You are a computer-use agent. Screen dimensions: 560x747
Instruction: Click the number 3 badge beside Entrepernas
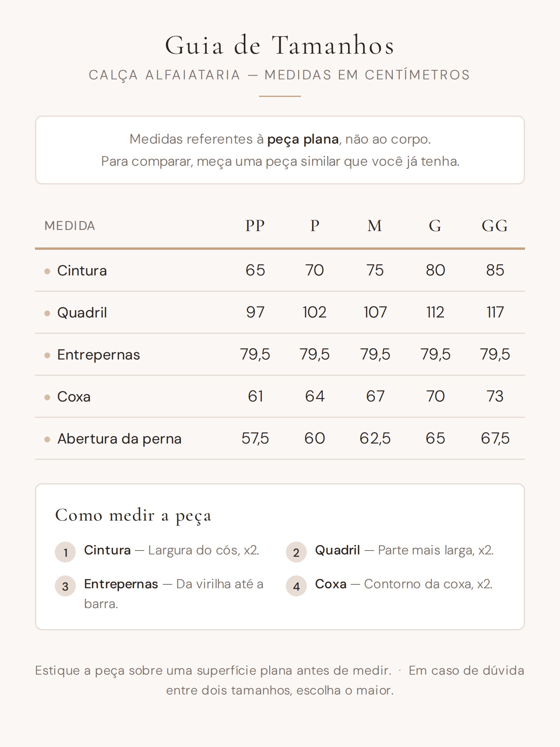tap(65, 586)
